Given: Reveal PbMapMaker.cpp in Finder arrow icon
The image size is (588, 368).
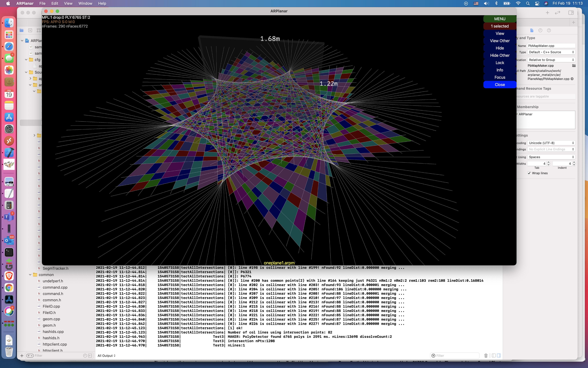Looking at the screenshot, I should click(572, 79).
